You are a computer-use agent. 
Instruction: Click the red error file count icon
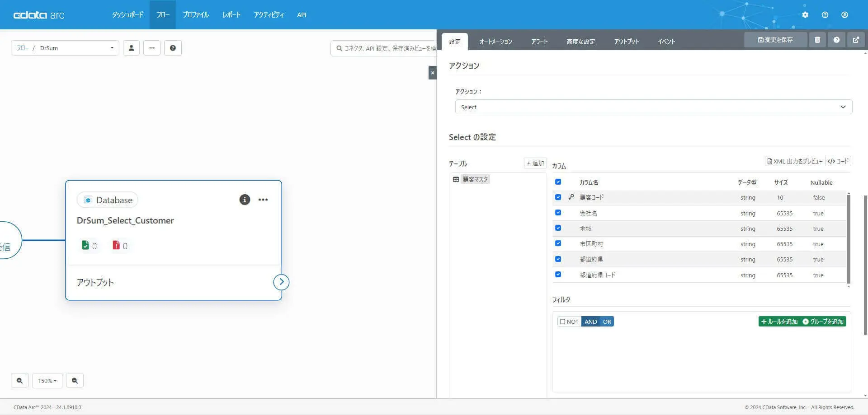coord(116,245)
